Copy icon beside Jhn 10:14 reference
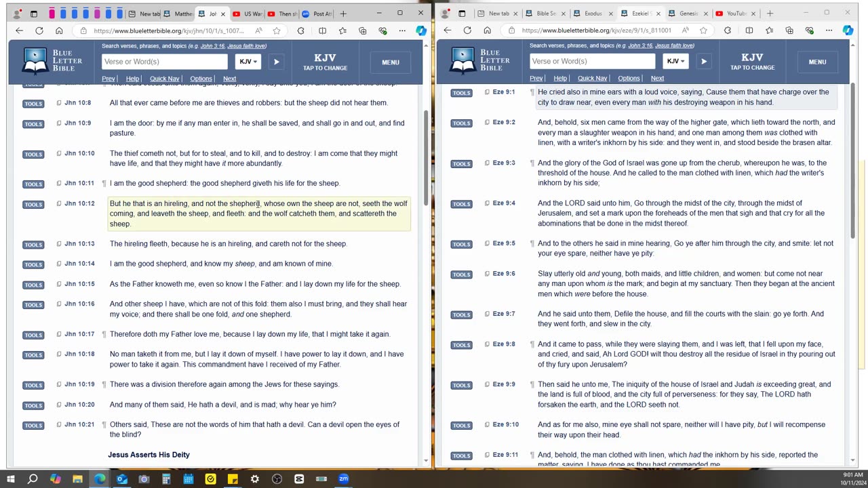Image resolution: width=868 pixels, height=488 pixels. pyautogui.click(x=59, y=264)
